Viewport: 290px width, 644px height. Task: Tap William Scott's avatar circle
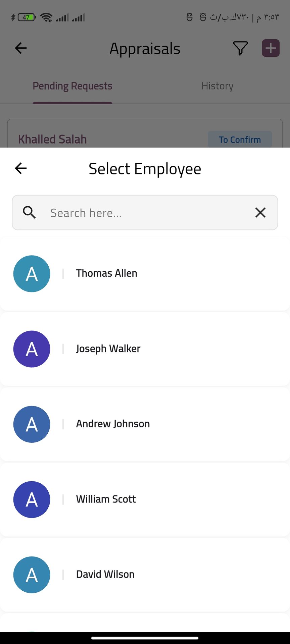[x=32, y=499]
